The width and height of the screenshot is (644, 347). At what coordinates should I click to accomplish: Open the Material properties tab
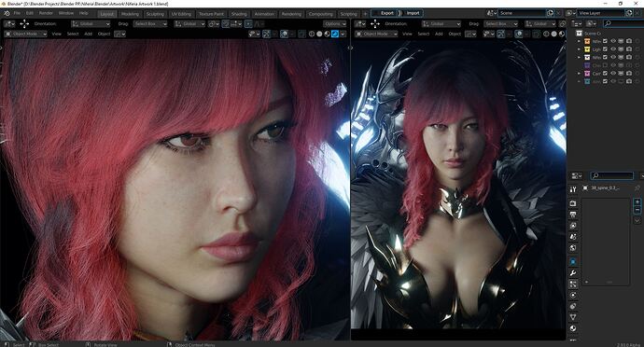tap(573, 328)
